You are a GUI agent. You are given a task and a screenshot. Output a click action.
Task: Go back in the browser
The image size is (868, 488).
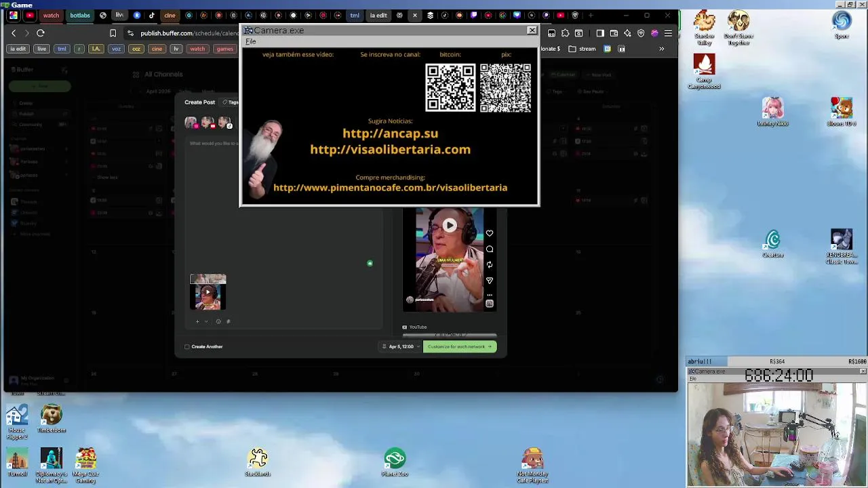(14, 33)
